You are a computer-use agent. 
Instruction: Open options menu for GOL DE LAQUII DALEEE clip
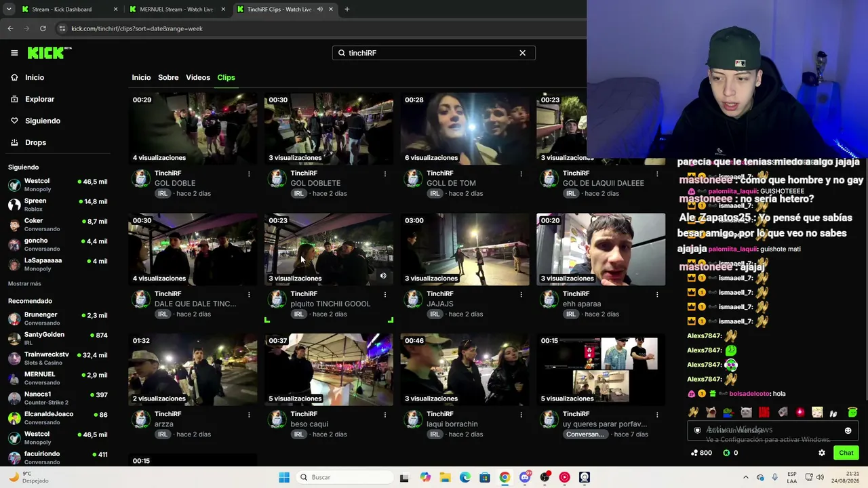(x=657, y=174)
